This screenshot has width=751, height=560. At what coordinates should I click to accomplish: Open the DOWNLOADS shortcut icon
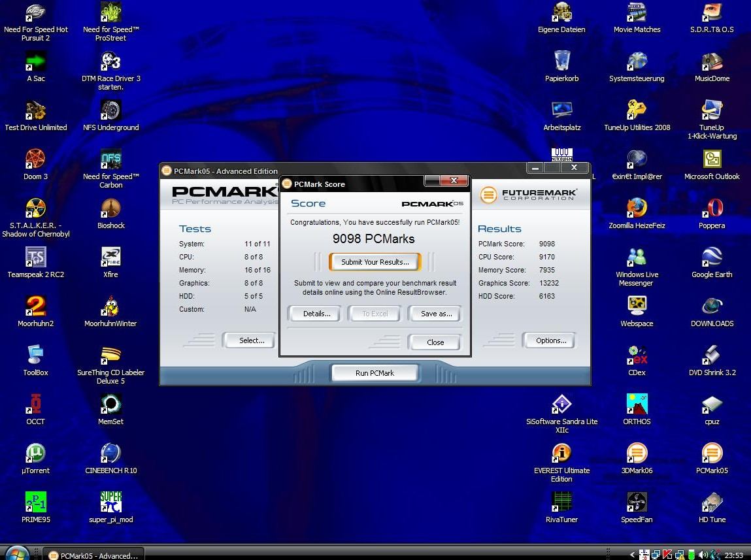(712, 306)
